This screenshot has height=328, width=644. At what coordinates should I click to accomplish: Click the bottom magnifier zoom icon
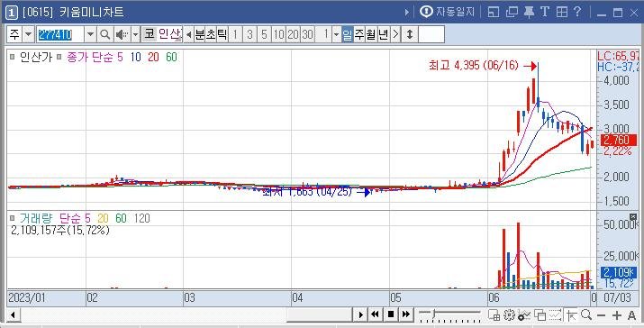click(x=586, y=314)
